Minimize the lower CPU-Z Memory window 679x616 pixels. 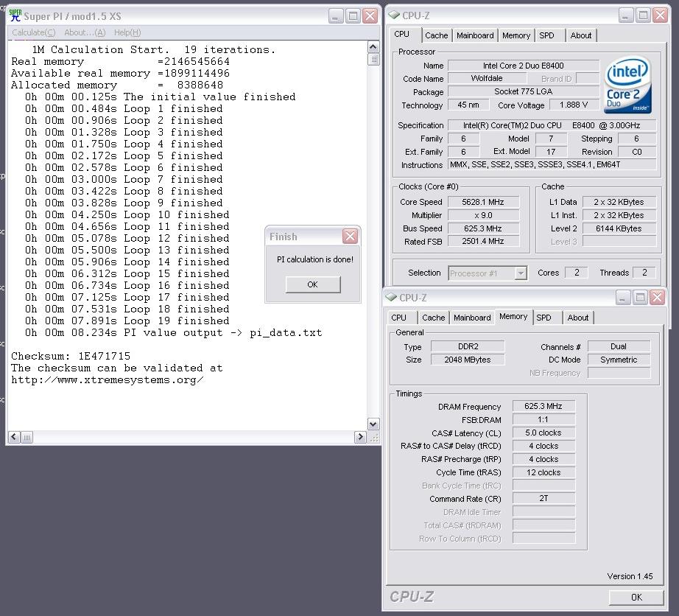(623, 298)
